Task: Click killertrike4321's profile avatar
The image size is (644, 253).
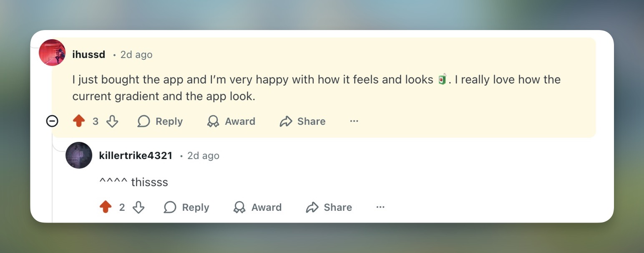Action: (79, 155)
